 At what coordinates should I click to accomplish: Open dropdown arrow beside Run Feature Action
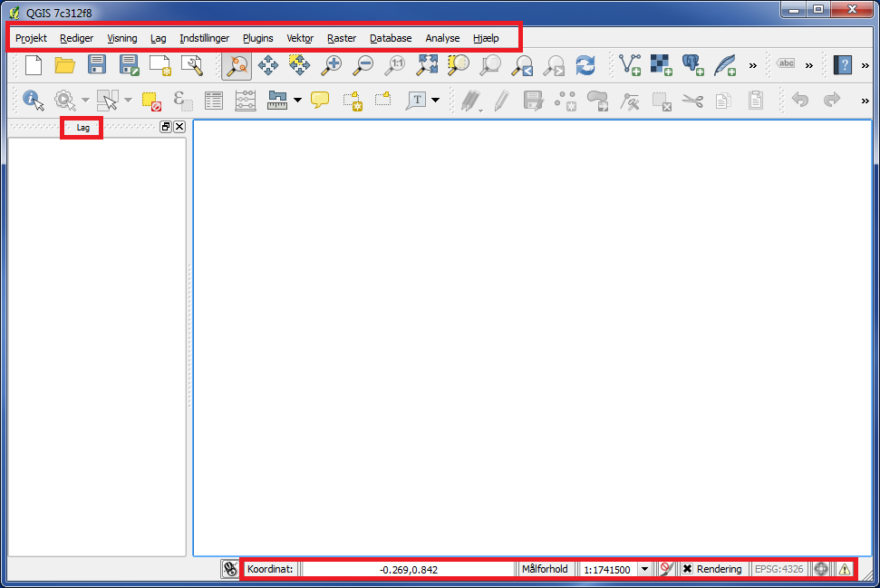[x=85, y=101]
